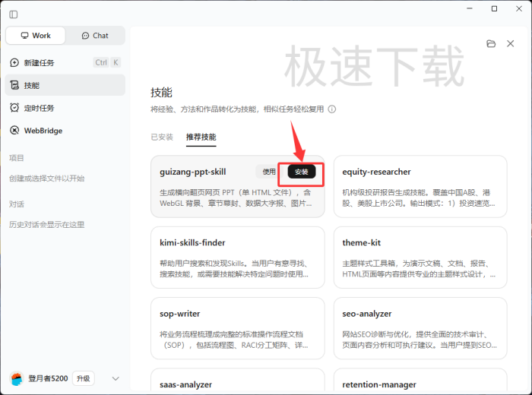Click the monitor icon in Work tab

(x=25, y=36)
